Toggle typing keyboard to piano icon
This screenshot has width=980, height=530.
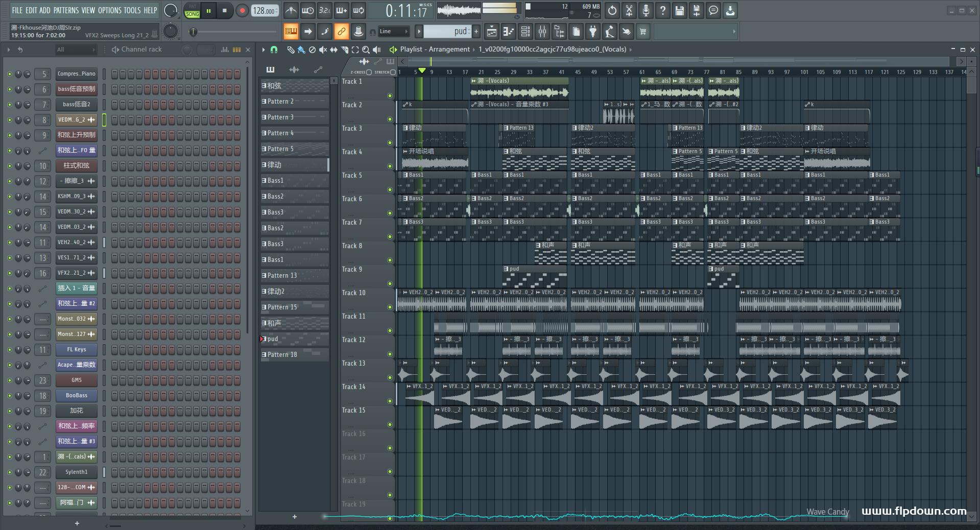click(291, 32)
